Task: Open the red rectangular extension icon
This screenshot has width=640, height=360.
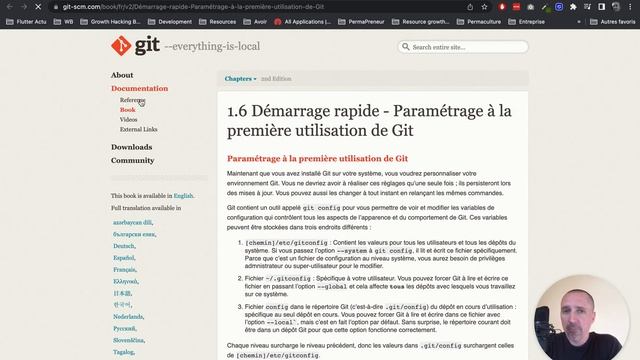Action: point(516,7)
